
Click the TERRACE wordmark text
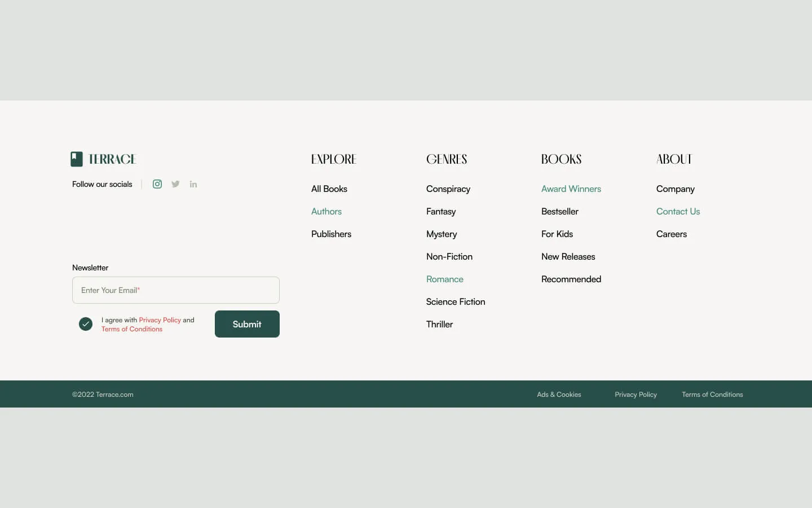point(112,159)
